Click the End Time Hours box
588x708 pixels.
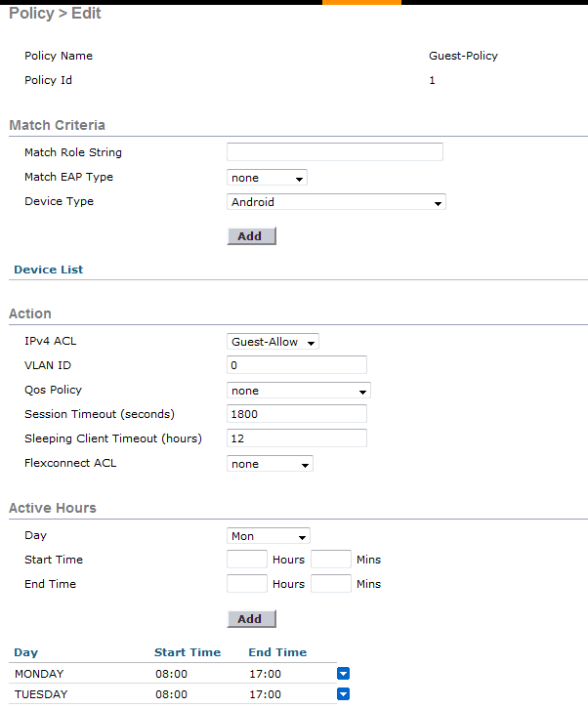tap(247, 583)
